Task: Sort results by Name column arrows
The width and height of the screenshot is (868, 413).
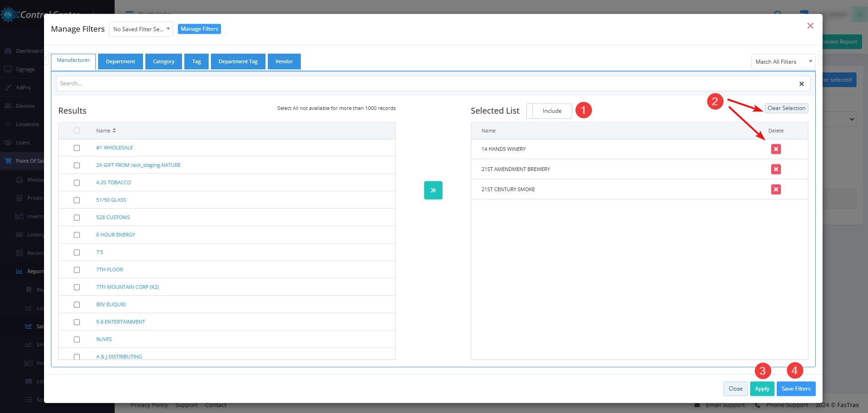Action: tap(114, 131)
